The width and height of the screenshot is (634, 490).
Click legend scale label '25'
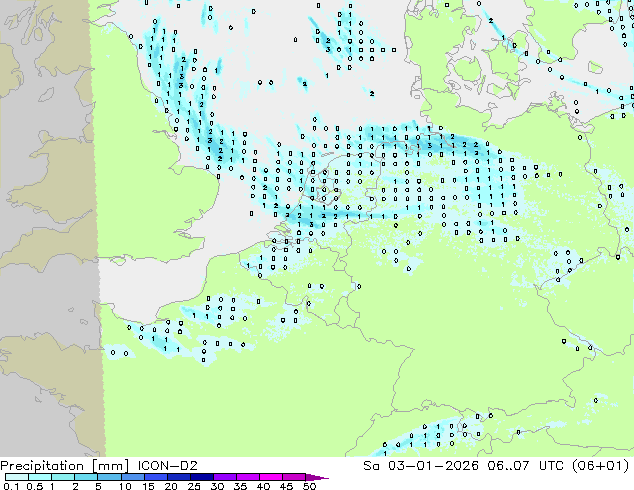[x=194, y=486]
